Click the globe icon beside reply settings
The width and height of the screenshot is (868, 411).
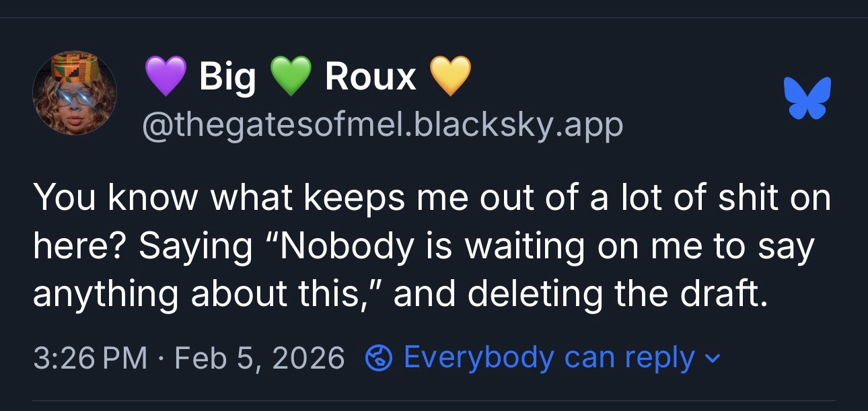point(379,358)
